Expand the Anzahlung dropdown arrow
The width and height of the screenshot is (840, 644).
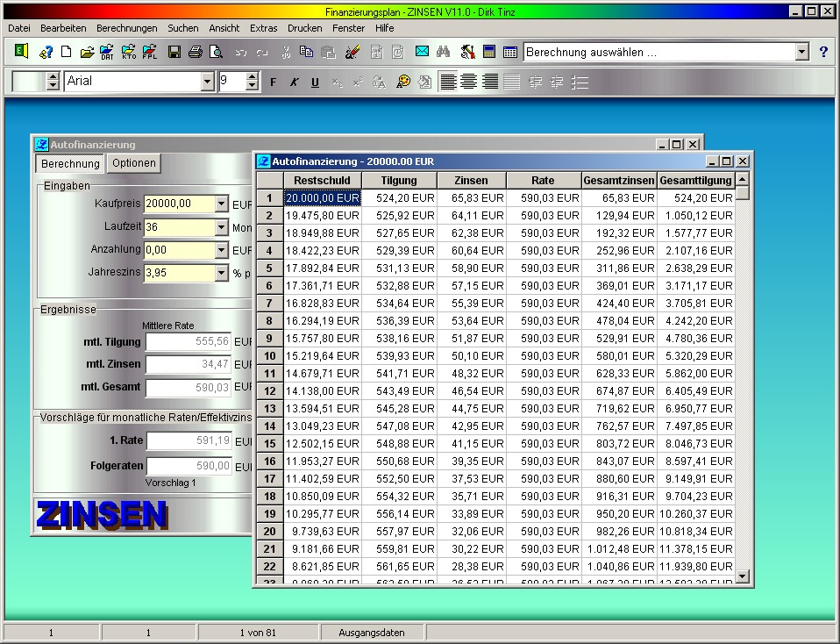pyautogui.click(x=221, y=250)
